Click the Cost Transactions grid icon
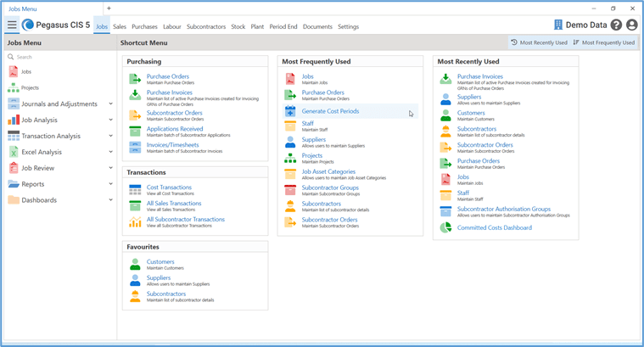The width and height of the screenshot is (644, 347). point(135,190)
